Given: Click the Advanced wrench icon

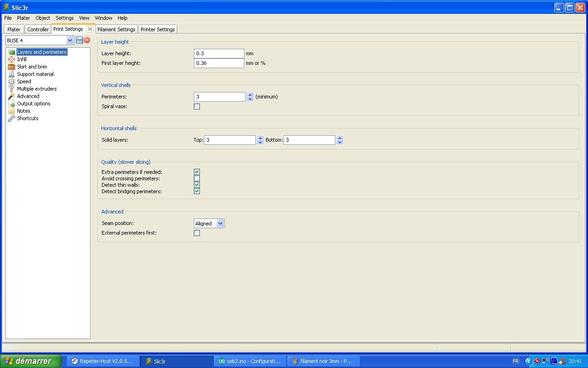Looking at the screenshot, I should tap(11, 96).
